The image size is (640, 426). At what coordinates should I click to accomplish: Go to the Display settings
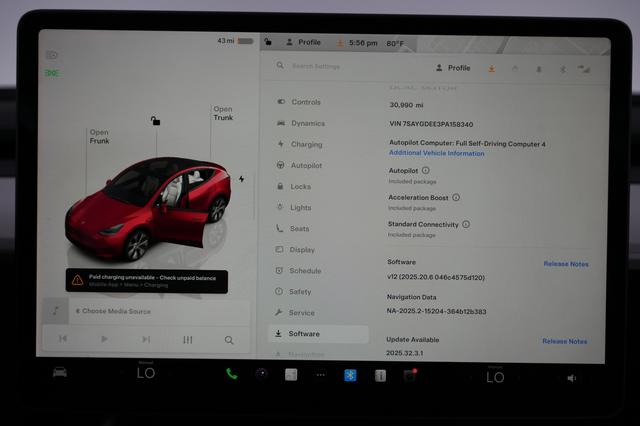295,249
